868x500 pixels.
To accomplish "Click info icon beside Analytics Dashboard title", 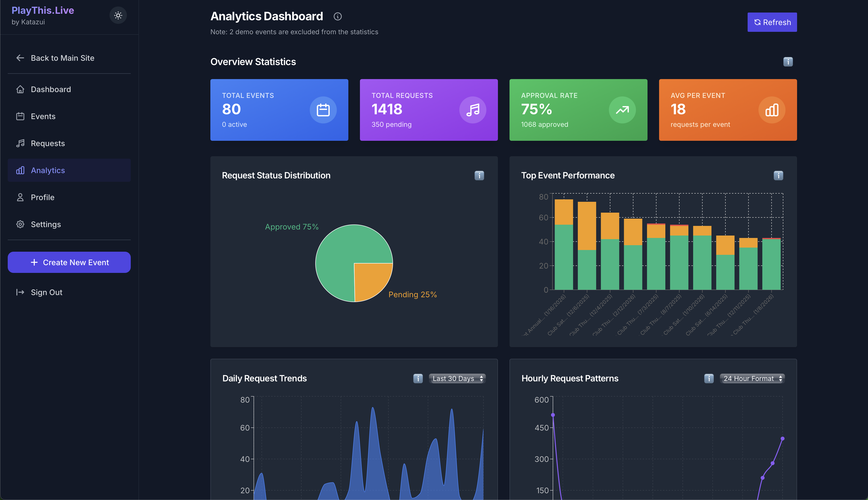I will 338,16.
